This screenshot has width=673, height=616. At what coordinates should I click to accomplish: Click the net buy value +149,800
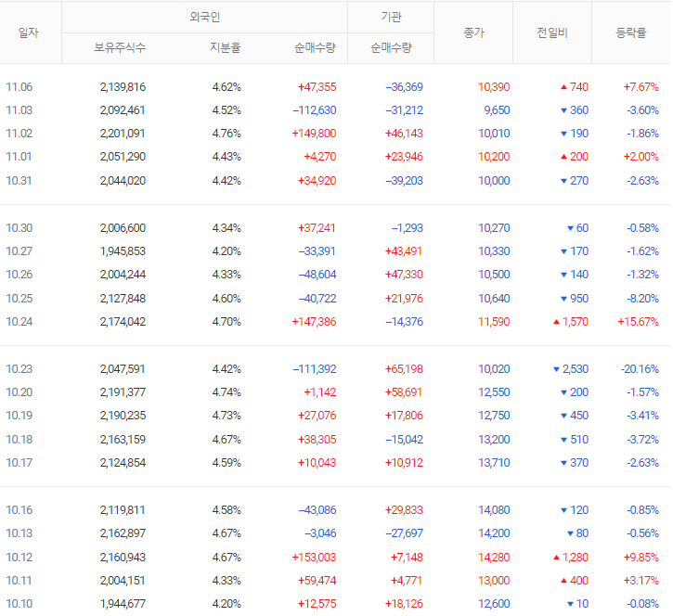click(314, 134)
